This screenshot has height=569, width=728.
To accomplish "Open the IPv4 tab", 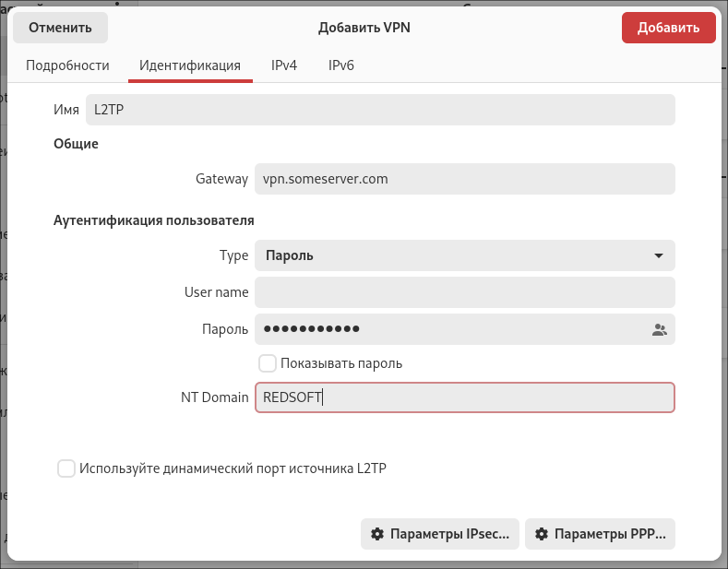I will pyautogui.click(x=284, y=65).
